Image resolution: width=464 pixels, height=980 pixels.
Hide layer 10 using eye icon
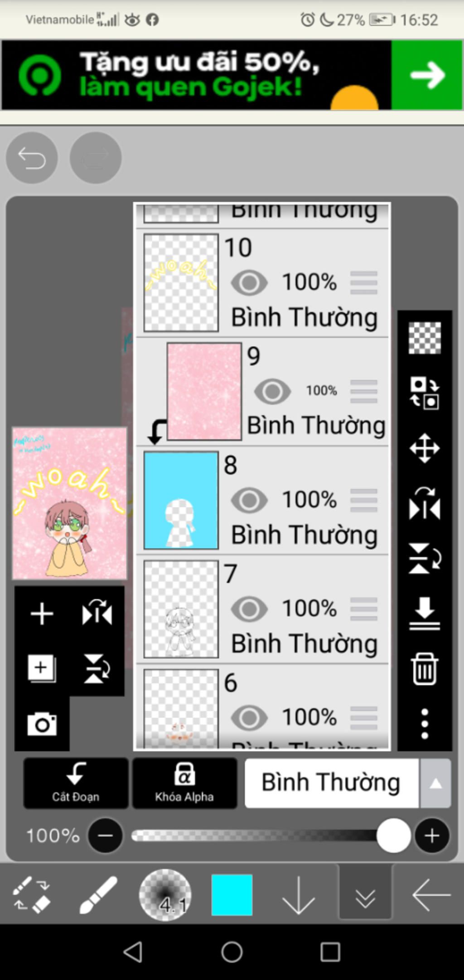[249, 283]
